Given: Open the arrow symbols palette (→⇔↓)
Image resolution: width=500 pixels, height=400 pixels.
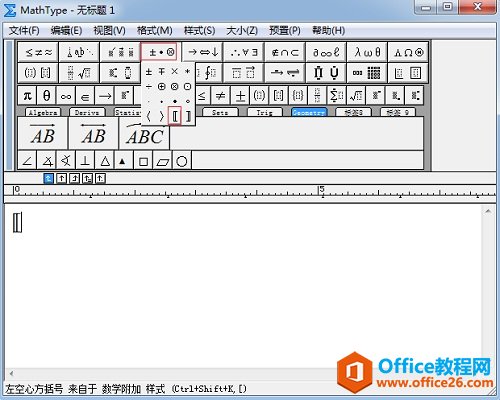Looking at the screenshot, I should (x=203, y=52).
